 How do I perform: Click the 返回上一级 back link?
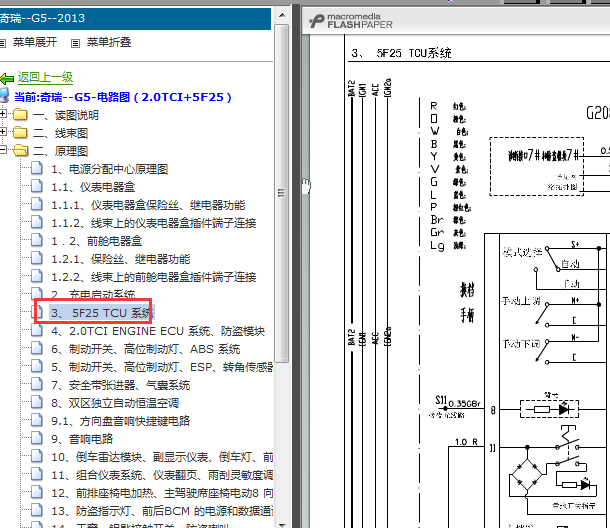pos(45,77)
